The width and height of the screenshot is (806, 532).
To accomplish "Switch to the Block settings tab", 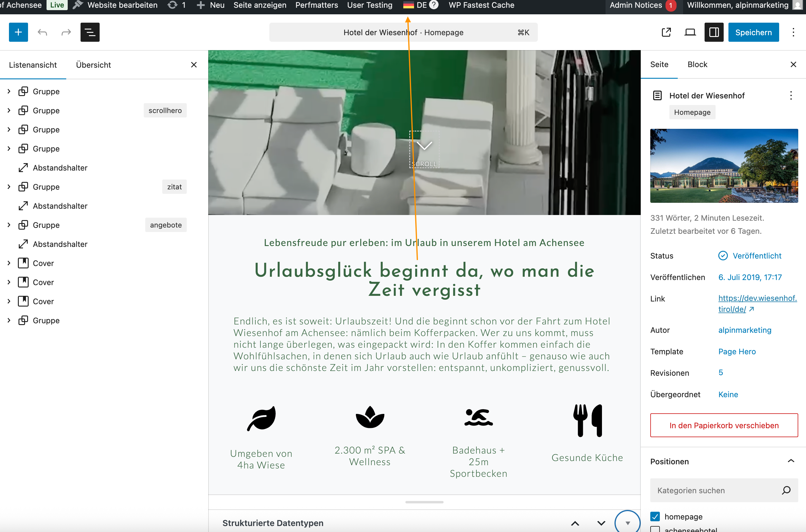I will (697, 64).
